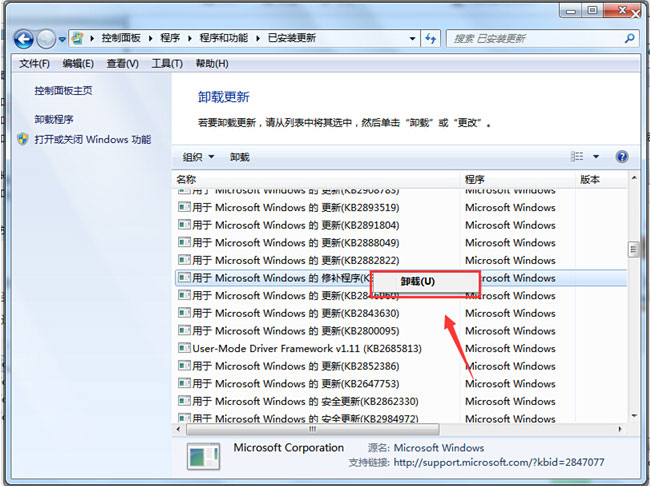Select 已安装更新 in the address breadcrumb

[x=292, y=38]
